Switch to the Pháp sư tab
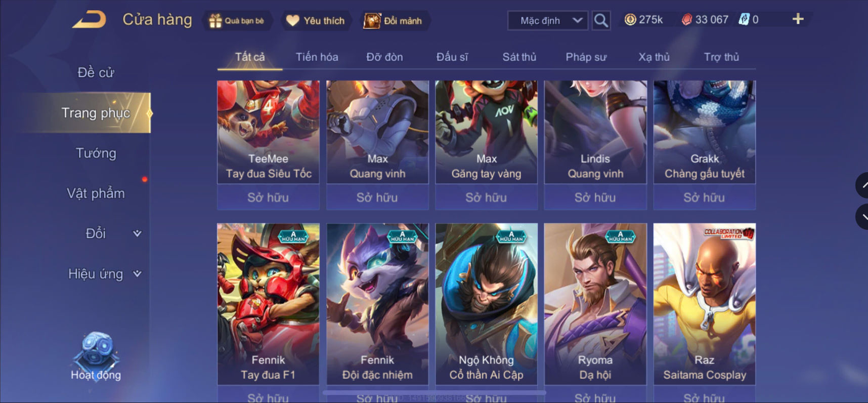 (586, 57)
